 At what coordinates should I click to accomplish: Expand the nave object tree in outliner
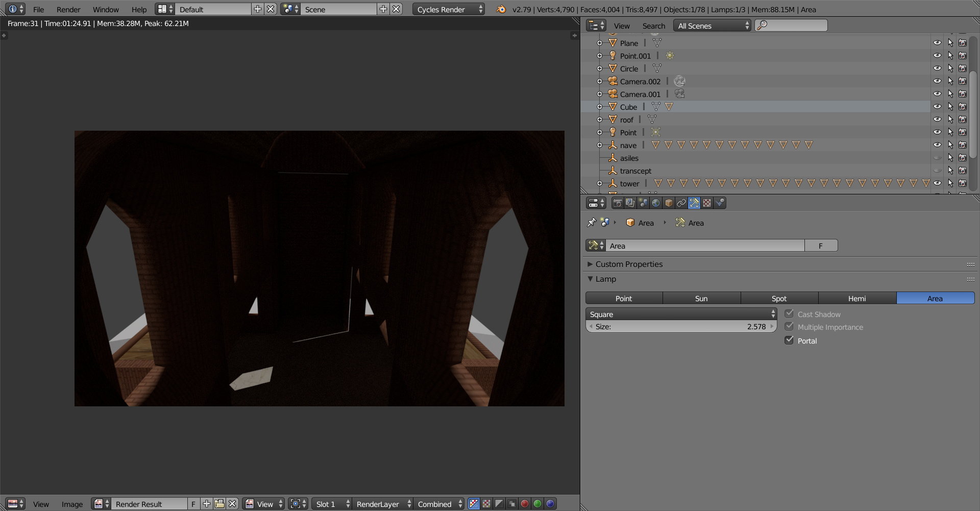[600, 145]
